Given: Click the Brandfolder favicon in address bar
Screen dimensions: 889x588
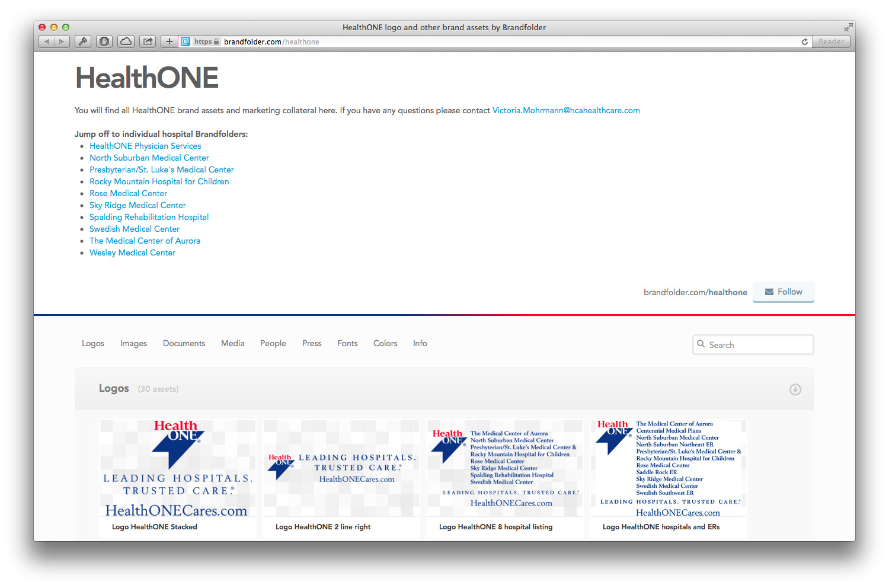Looking at the screenshot, I should pos(186,41).
